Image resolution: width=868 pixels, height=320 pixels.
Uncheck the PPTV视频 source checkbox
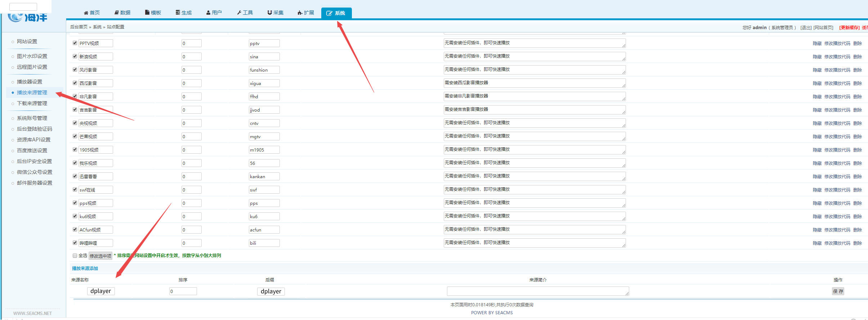point(75,43)
